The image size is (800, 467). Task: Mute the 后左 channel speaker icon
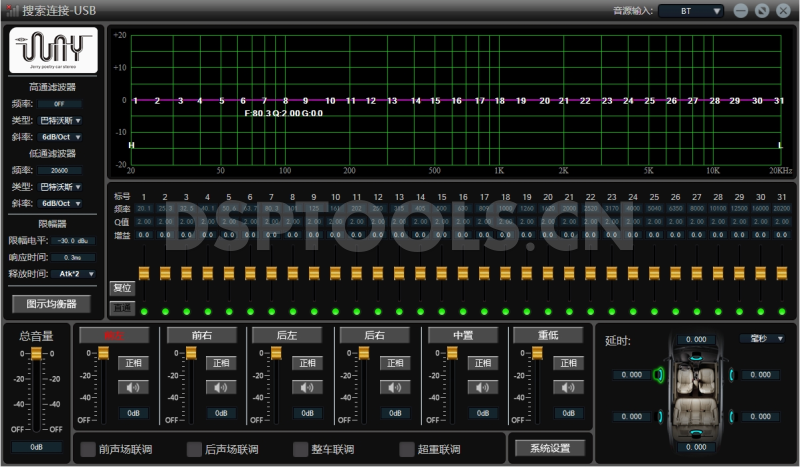[306, 387]
